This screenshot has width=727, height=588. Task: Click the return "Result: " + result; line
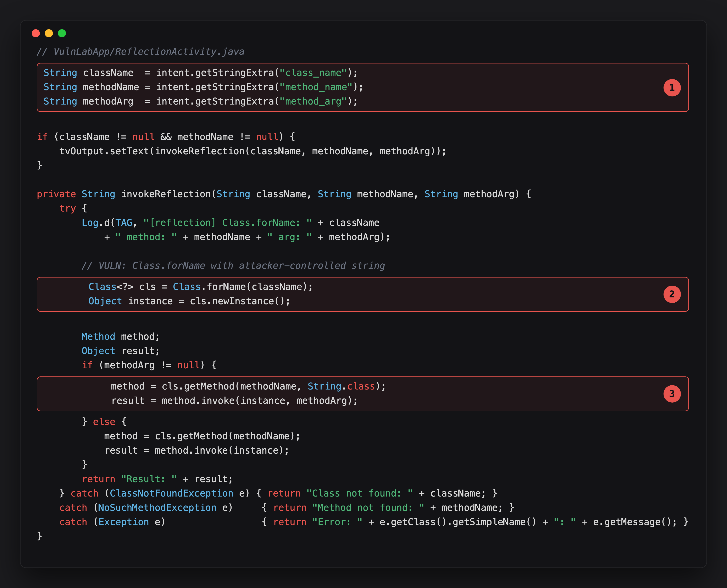tap(157, 479)
